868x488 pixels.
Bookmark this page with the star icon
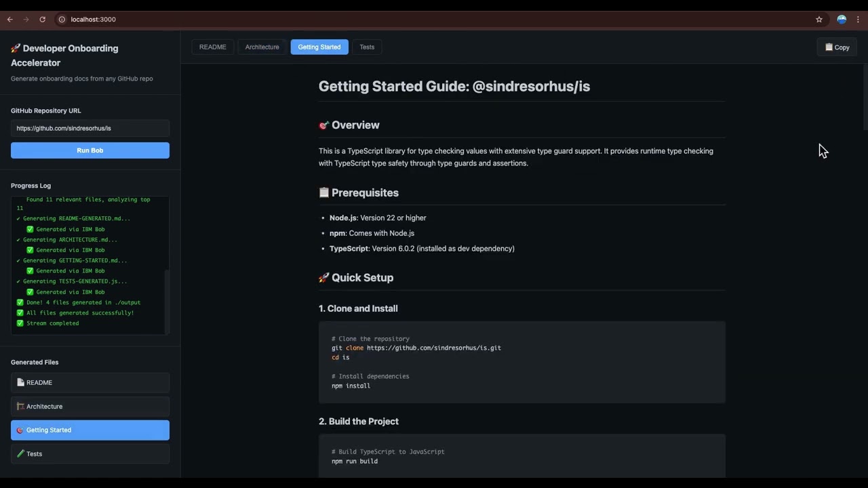pos(819,20)
